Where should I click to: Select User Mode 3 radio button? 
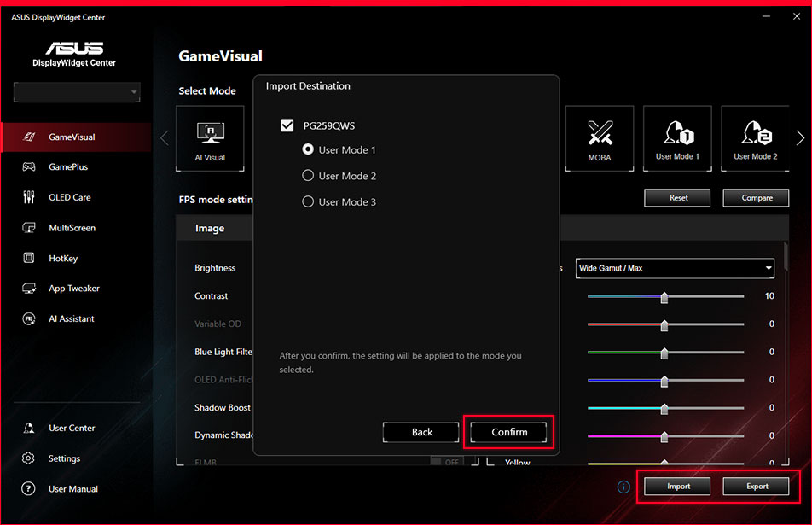308,201
